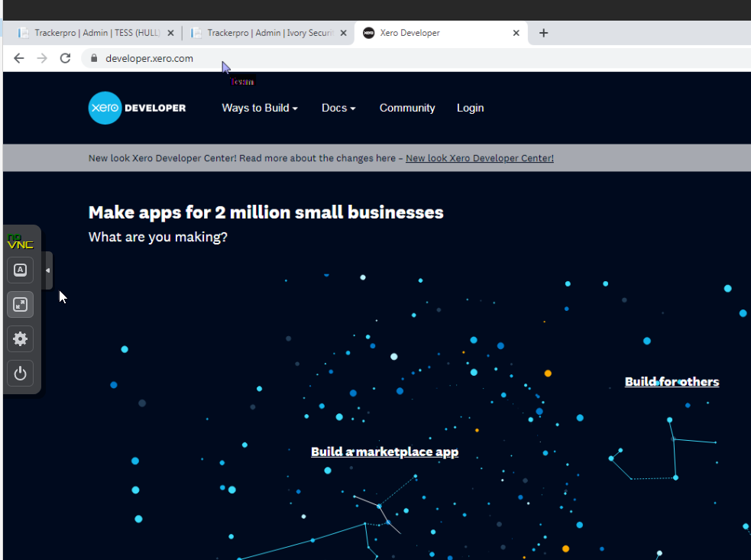This screenshot has width=751, height=560.
Task: Reload the page with refresh icon
Action: pos(65,58)
